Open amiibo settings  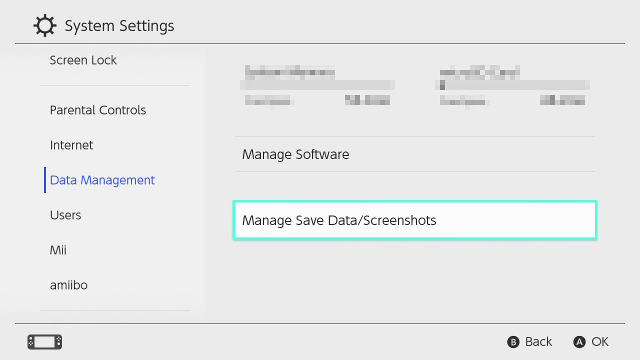(69, 285)
